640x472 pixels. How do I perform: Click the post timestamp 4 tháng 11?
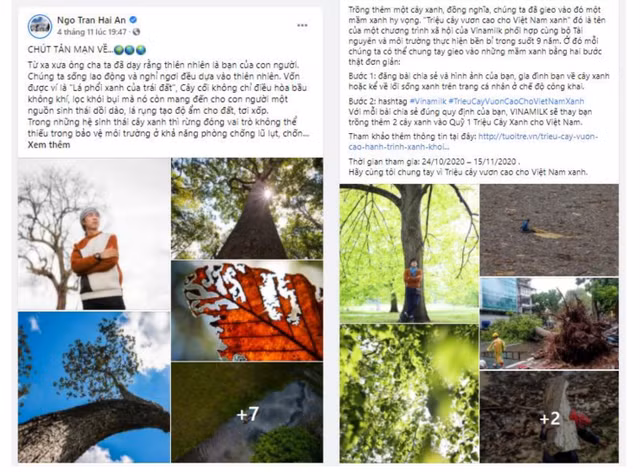coord(91,31)
